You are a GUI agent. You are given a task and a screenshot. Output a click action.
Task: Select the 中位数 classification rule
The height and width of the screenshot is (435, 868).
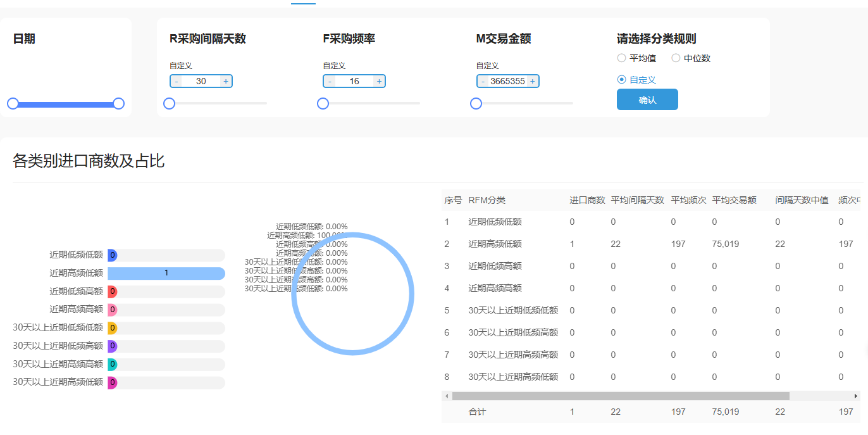(x=676, y=58)
